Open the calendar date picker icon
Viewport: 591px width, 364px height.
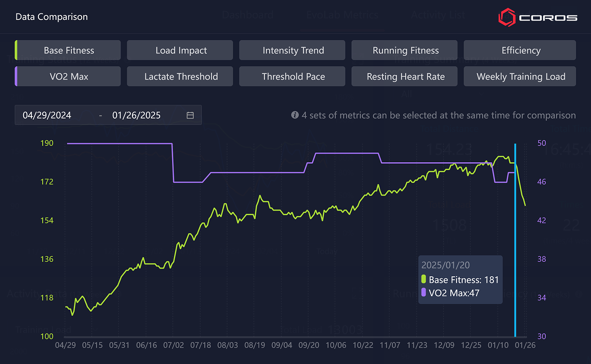point(190,116)
